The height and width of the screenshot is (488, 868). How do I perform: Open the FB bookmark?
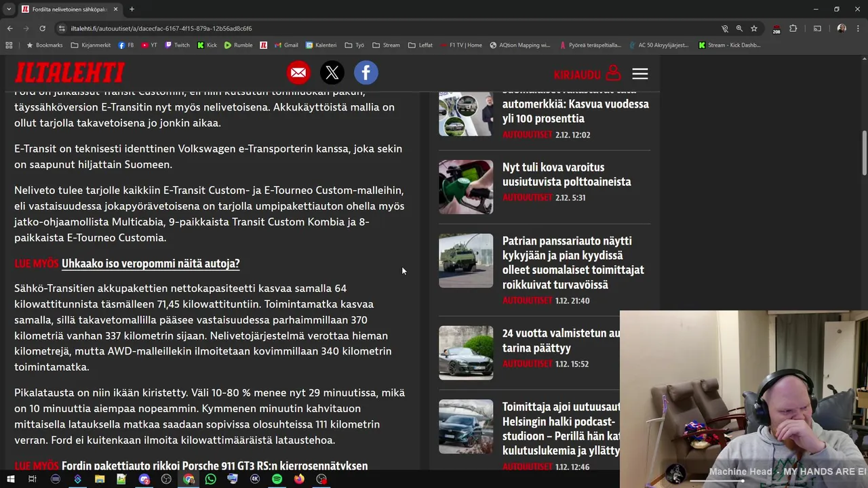tap(126, 45)
